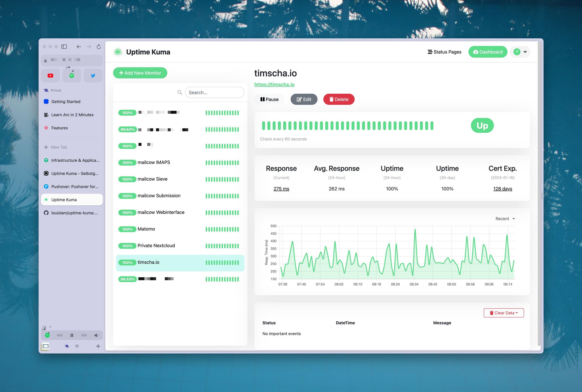This screenshot has height=392, width=582.
Task: Open the Features tab
Action: coord(72,128)
